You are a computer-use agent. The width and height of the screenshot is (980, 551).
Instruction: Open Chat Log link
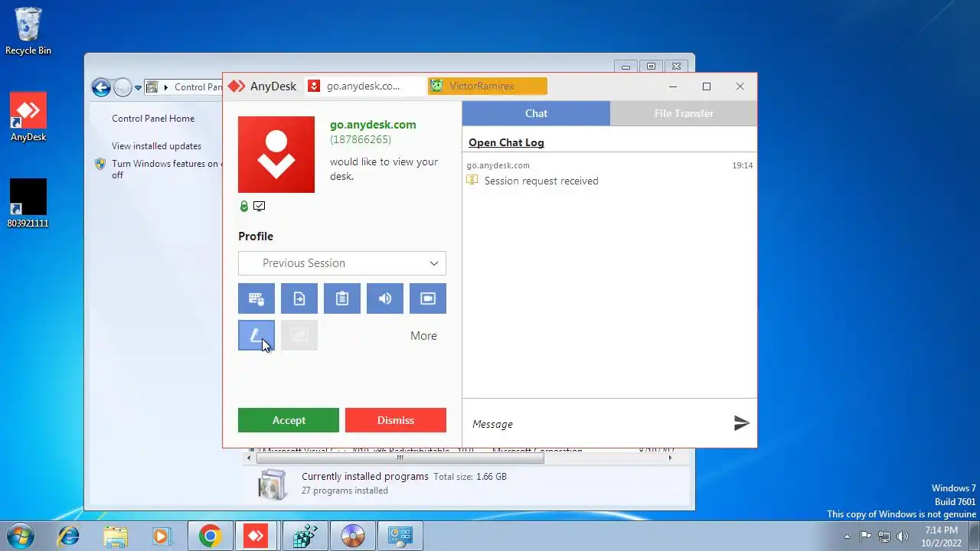pyautogui.click(x=506, y=143)
